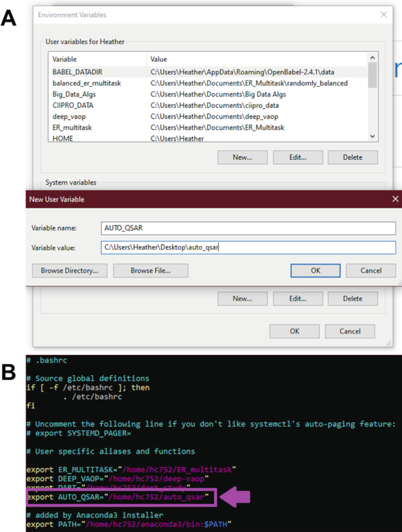Click the Documents\deep_vaop value cell

(214, 116)
